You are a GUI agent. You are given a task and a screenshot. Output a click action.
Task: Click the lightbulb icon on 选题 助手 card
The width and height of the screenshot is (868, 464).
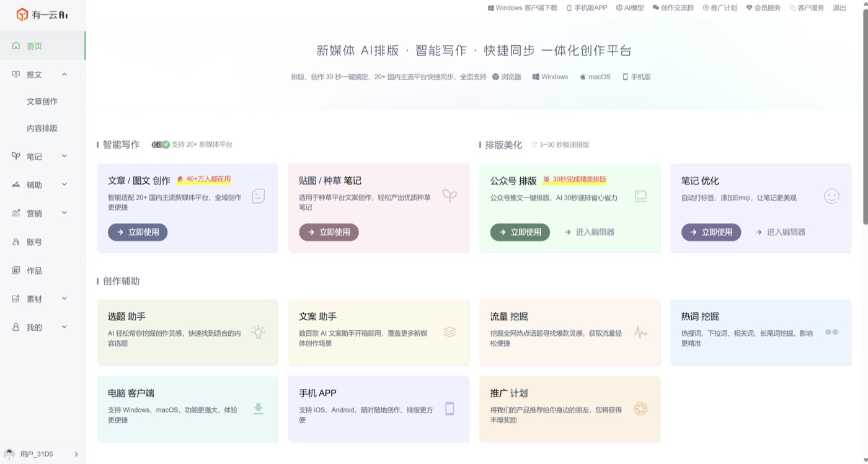click(x=259, y=332)
